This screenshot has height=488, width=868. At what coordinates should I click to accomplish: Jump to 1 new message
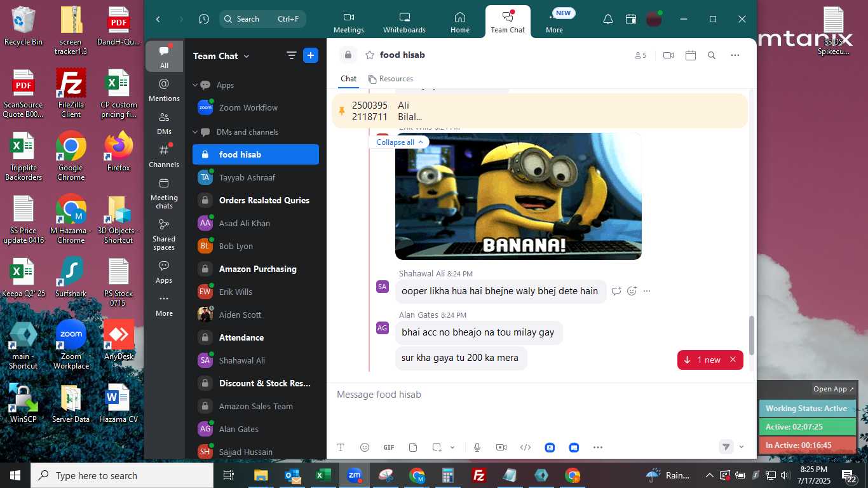(702, 360)
